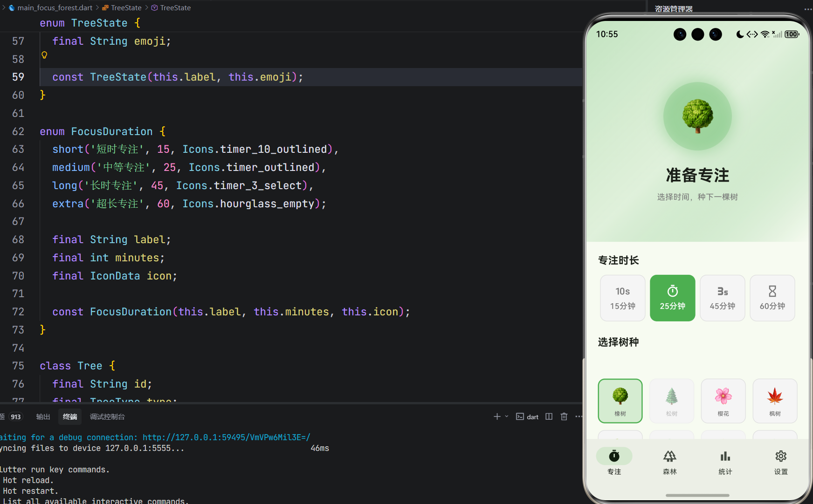
Task: Tap the large tree emoji circle
Action: (x=697, y=116)
